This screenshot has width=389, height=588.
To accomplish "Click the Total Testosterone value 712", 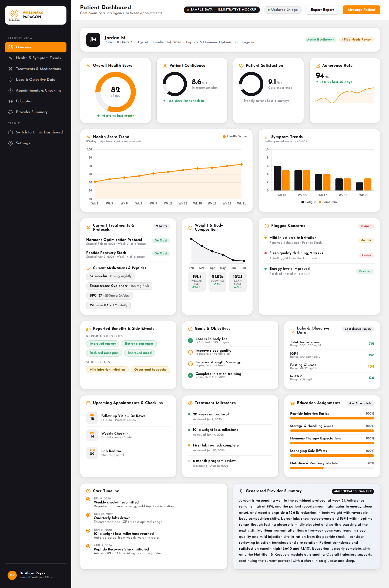I will pos(371,344).
